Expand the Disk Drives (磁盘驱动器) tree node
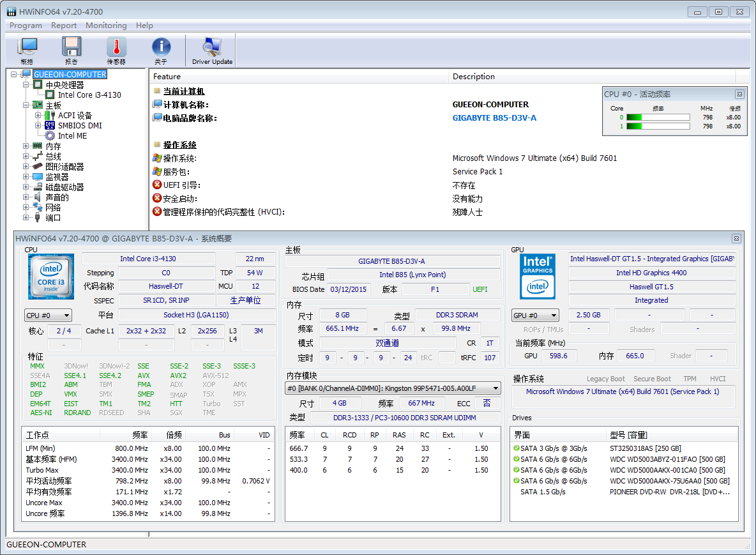Screen dimensions: 756x555 26,187
